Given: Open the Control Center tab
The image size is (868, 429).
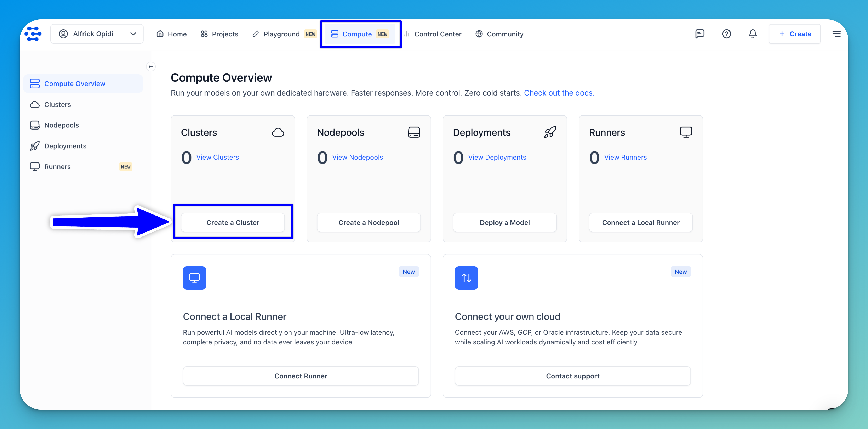Looking at the screenshot, I should point(433,34).
